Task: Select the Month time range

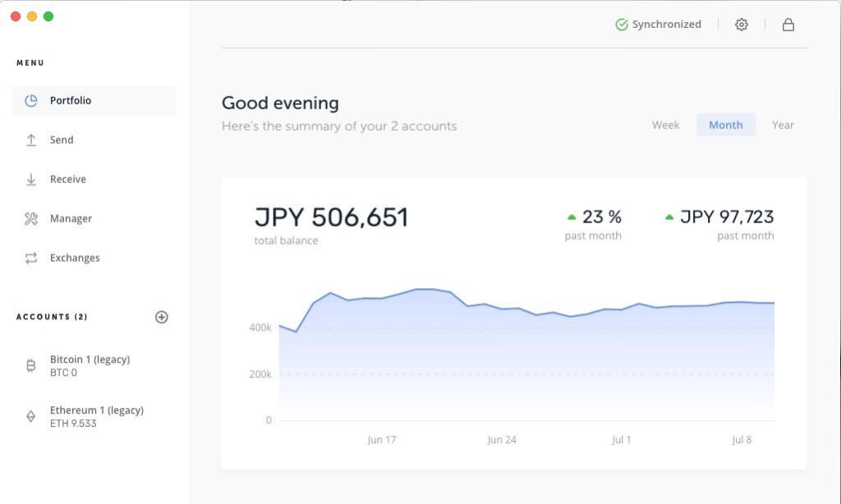Action: (726, 125)
